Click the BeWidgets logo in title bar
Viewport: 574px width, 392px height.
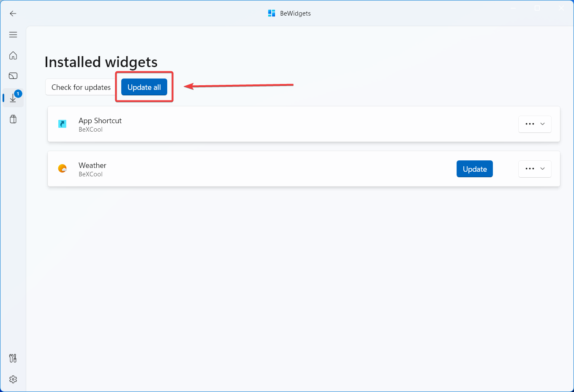[272, 14]
